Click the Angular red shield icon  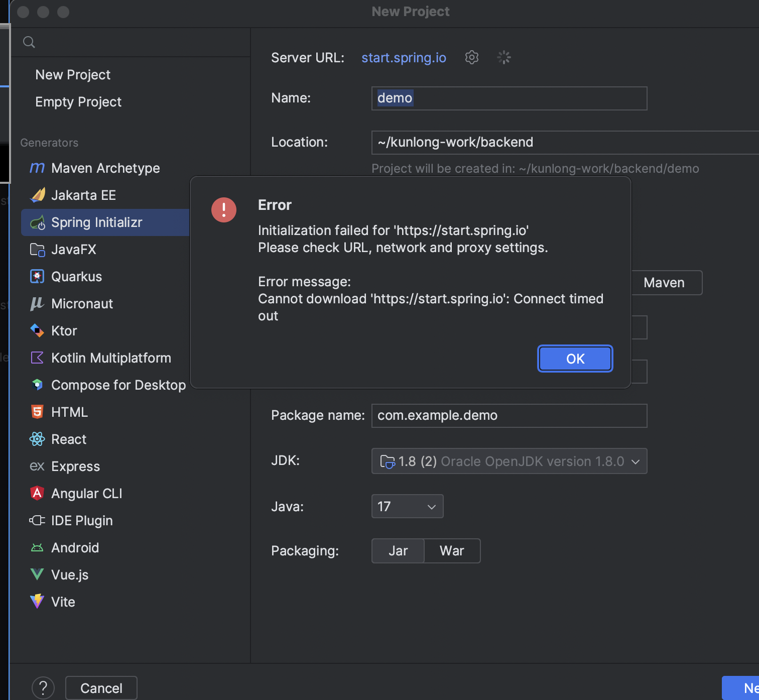click(x=37, y=493)
